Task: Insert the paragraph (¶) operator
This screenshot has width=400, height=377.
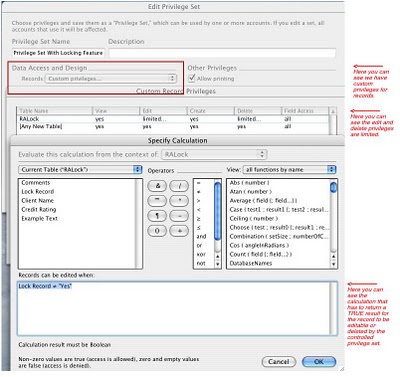Action: [x=157, y=216]
